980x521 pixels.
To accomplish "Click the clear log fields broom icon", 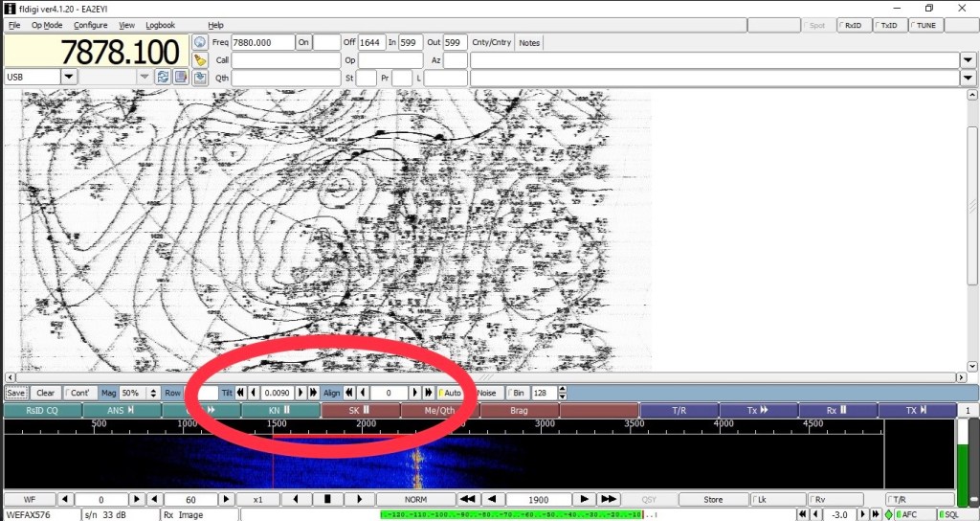I will (200, 59).
